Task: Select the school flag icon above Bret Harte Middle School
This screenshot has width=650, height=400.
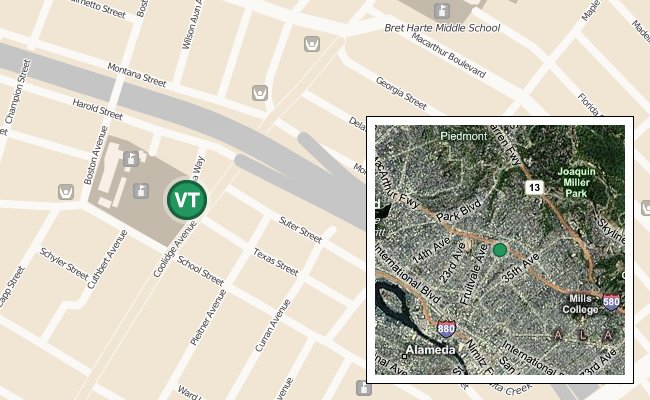Action: (442, 11)
